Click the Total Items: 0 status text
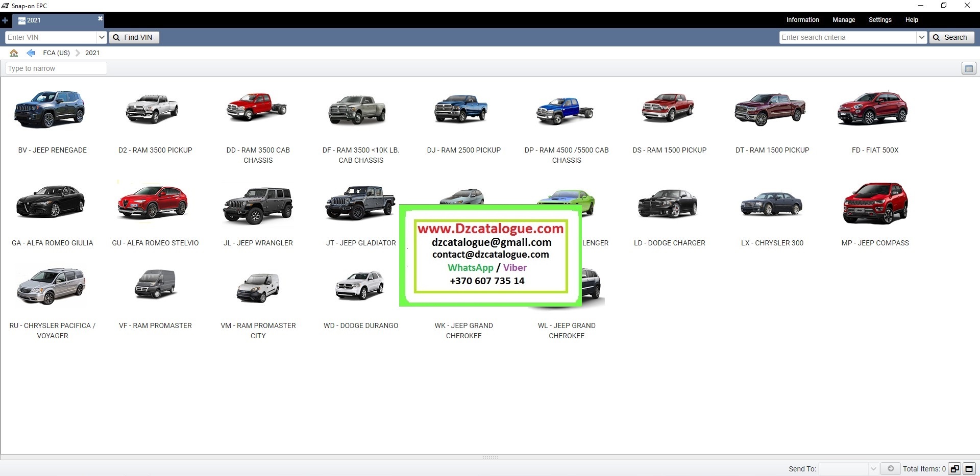This screenshot has height=476, width=980. (x=924, y=468)
